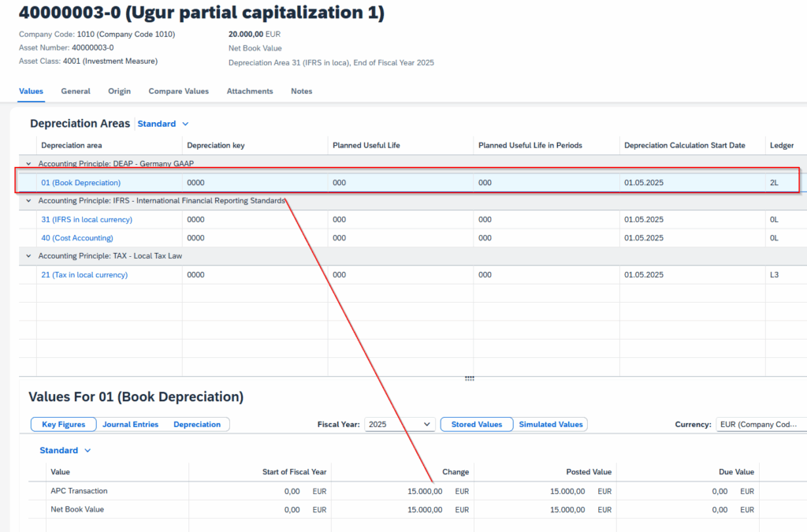
Task: Select the Notes tab
Action: (301, 91)
